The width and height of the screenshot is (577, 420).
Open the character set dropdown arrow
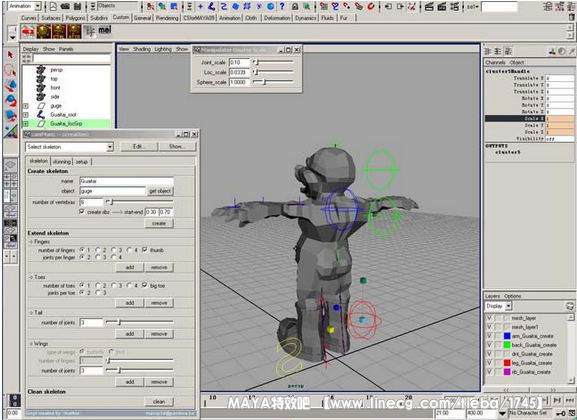(503, 413)
